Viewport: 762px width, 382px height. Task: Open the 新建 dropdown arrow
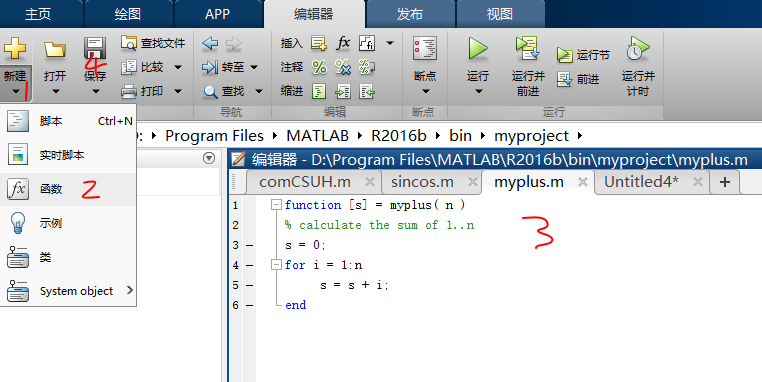pyautogui.click(x=16, y=91)
